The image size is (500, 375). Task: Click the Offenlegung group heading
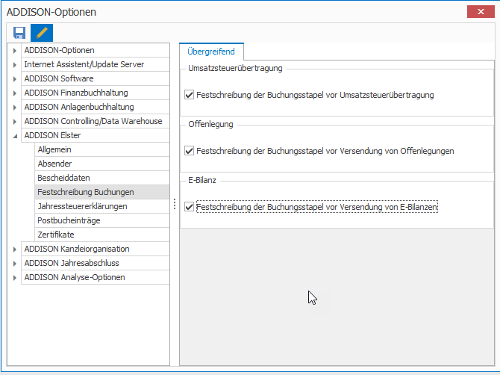pos(211,124)
